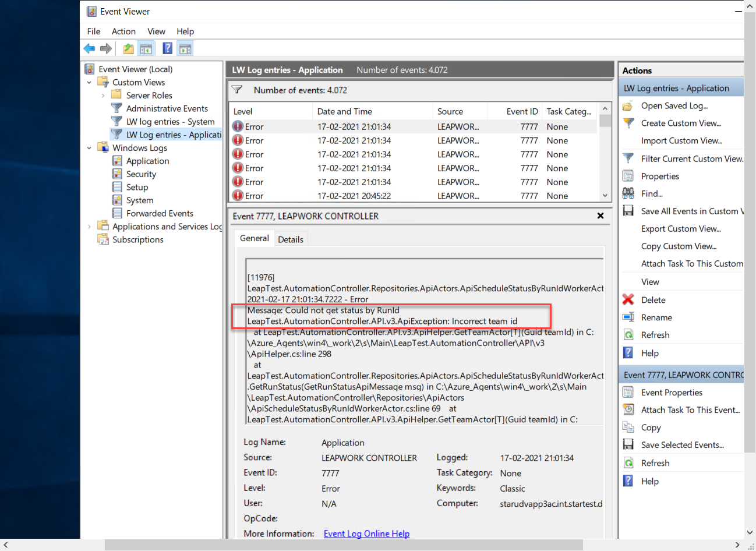Expand Applications and Services Logs node
The width and height of the screenshot is (756, 551).
click(89, 227)
